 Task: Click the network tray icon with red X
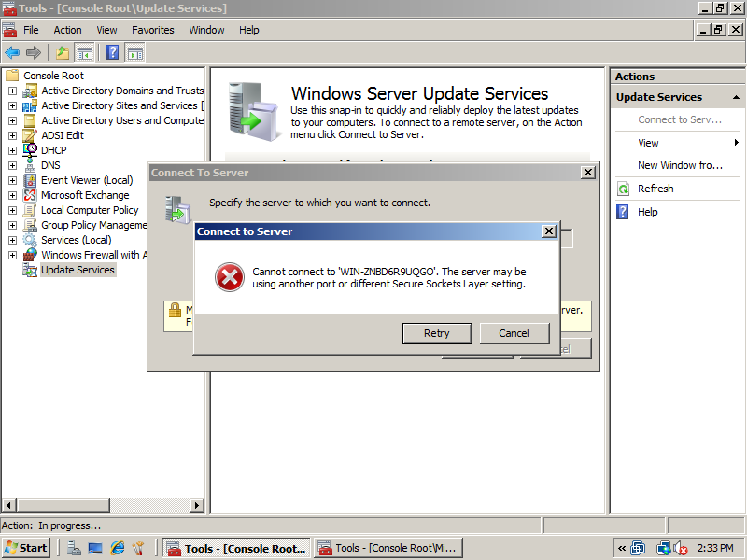(x=681, y=548)
